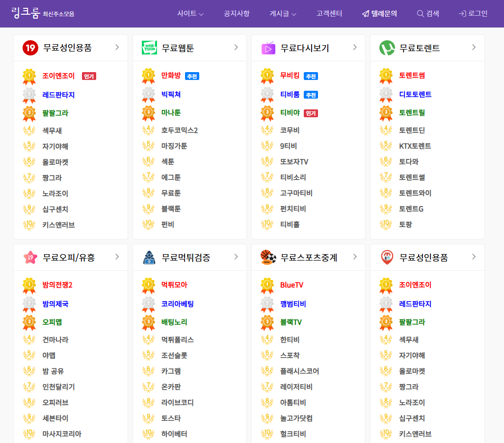Viewport: 504px width, 443px height.
Task: Click the 검색 search button
Action: (428, 14)
